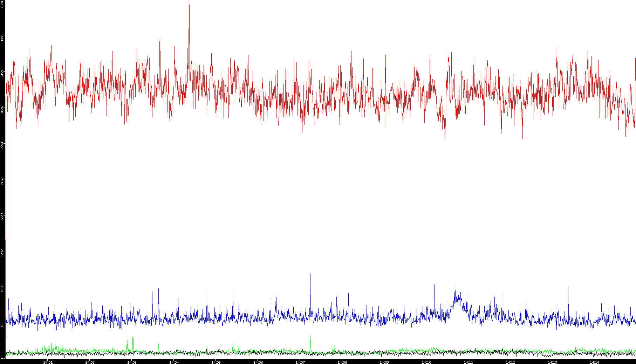Click the 3026 value on vertical axis

click(x=2, y=109)
